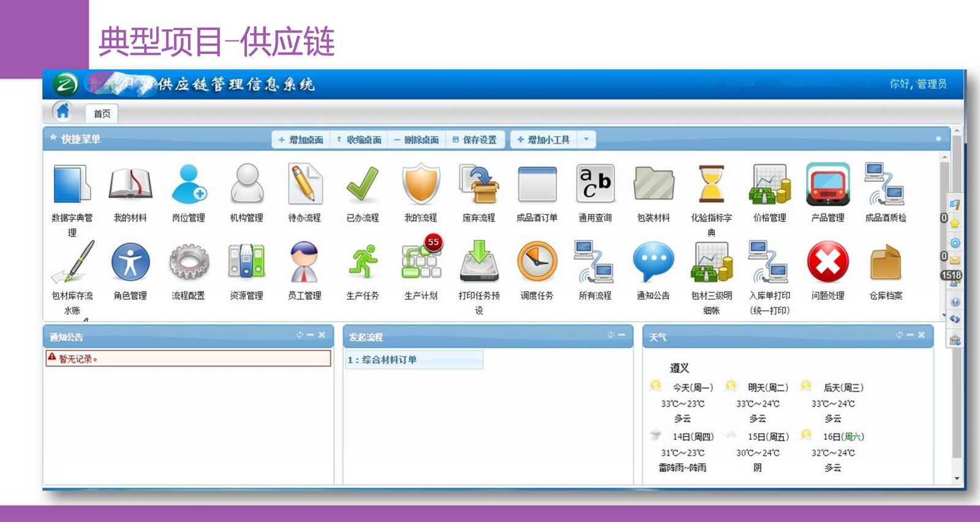Image resolution: width=980 pixels, height=522 pixels.
Task: Open the 机构管理 shortcut icon
Action: (247, 184)
